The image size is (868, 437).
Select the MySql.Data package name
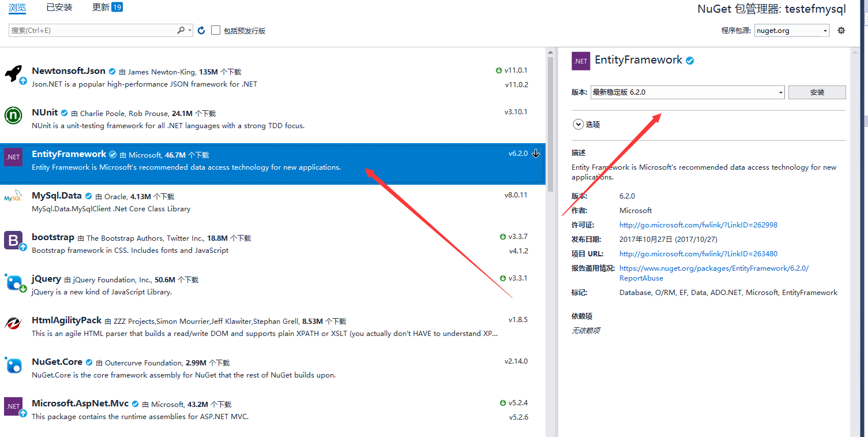click(x=57, y=196)
